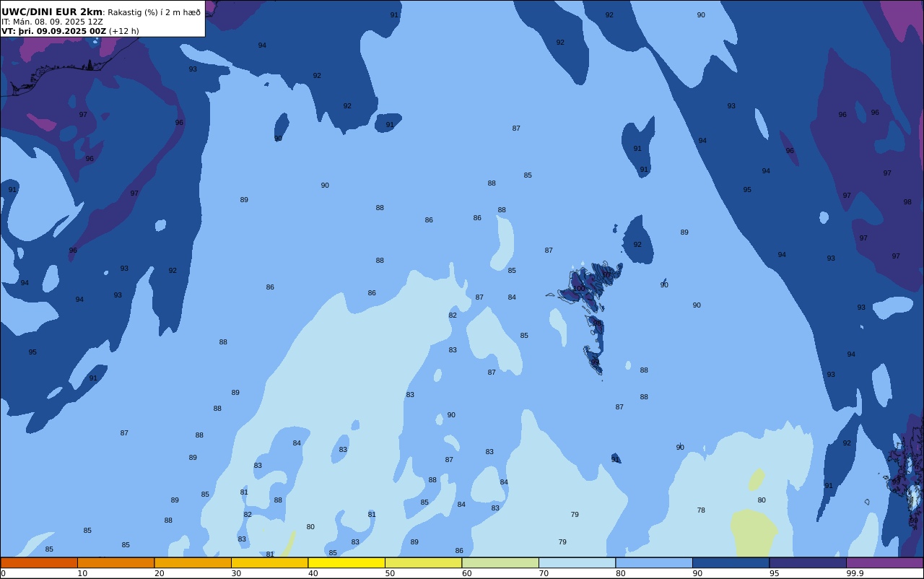Click the '10' legend tick label
The height and width of the screenshot is (579, 924).
(x=82, y=573)
